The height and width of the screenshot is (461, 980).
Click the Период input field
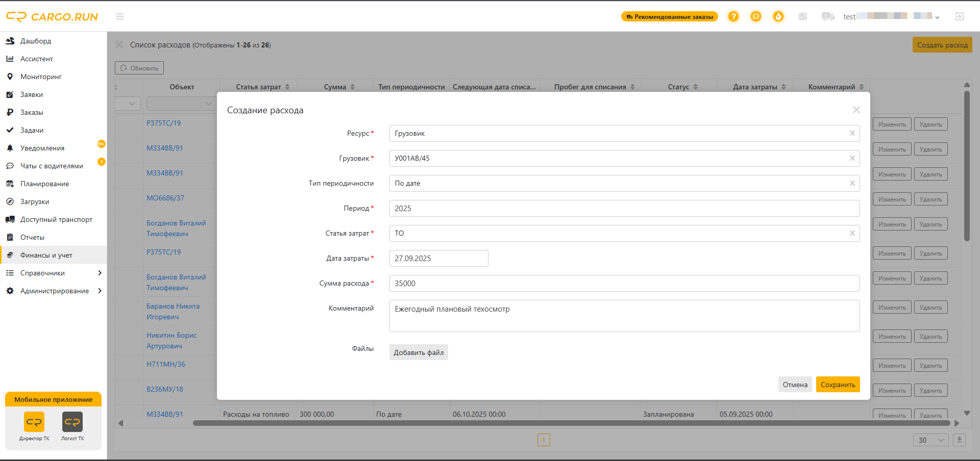[624, 208]
